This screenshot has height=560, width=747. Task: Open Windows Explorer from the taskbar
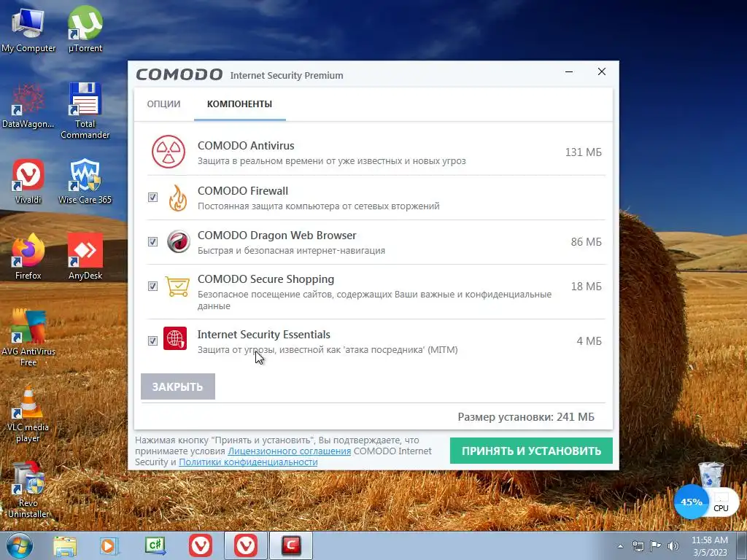coord(65,545)
